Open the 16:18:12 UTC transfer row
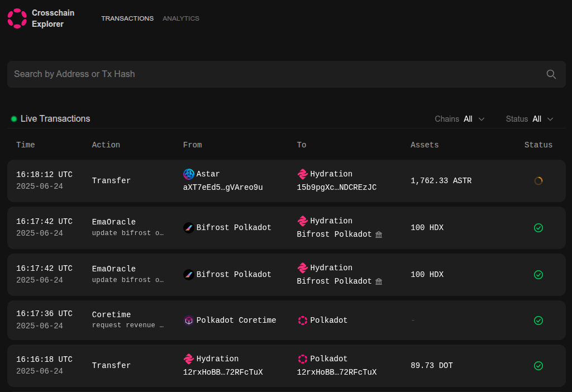Viewport: 572px width, 392px height. [287, 181]
